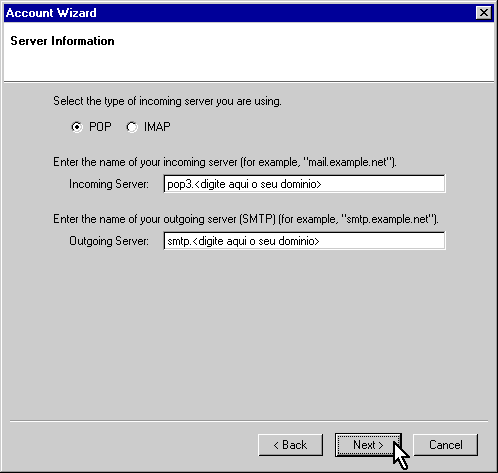Viewport: 498px width, 473px height.
Task: Focus the Incoming Server text field
Action: tap(304, 184)
